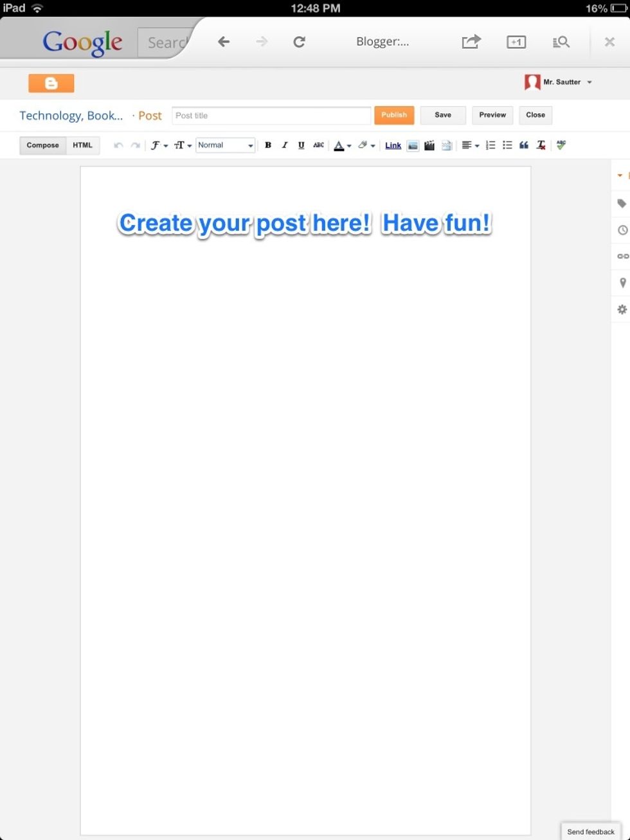Insert a jump break icon
The image size is (630, 840).
point(446,145)
